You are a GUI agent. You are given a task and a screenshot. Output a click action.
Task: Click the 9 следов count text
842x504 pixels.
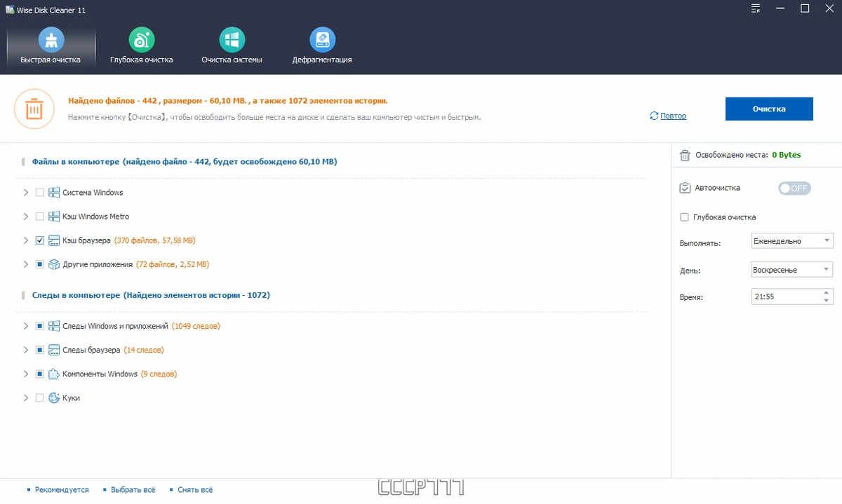click(159, 374)
